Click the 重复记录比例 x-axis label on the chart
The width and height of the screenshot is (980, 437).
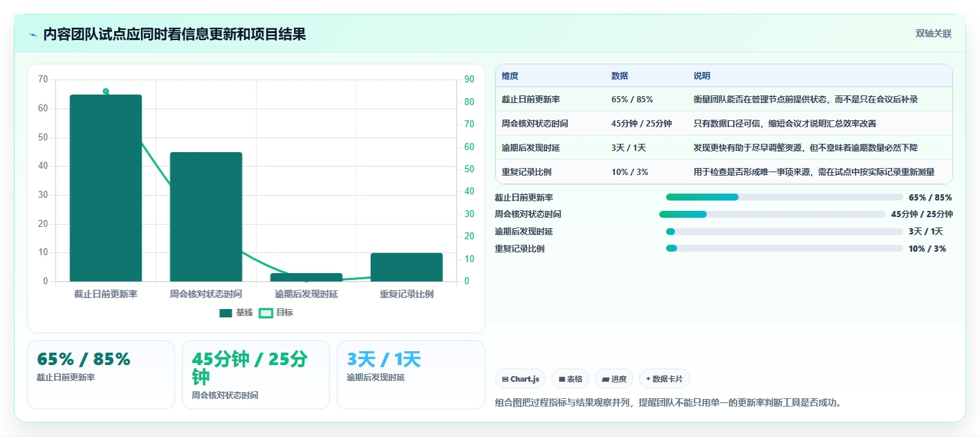[407, 295]
